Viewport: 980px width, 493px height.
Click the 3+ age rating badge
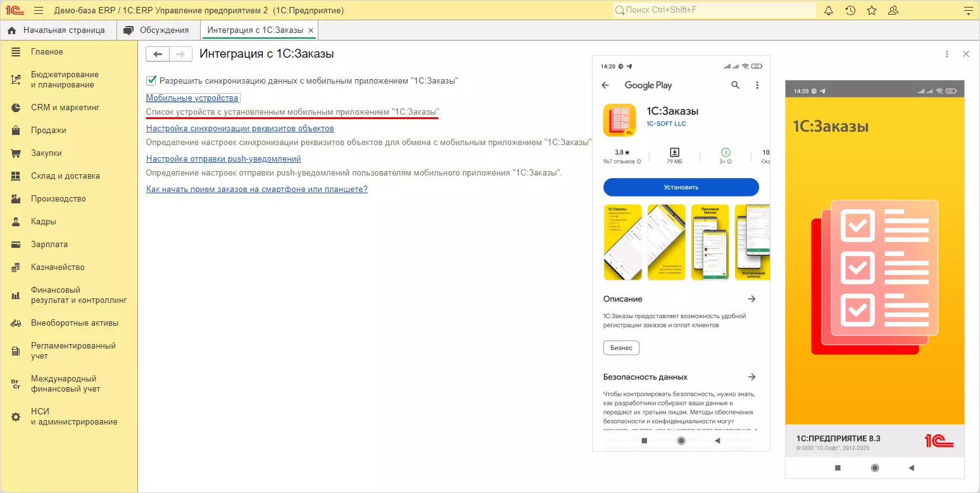tap(726, 152)
